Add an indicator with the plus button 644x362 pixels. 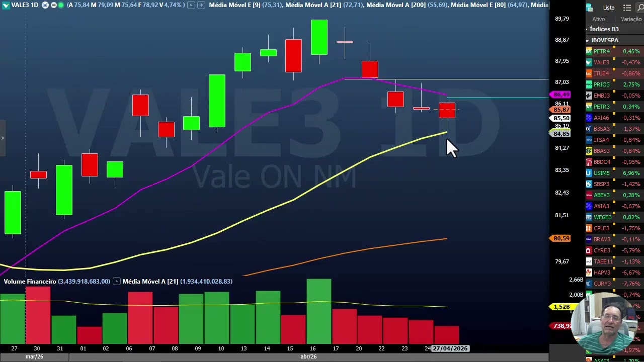point(201,5)
